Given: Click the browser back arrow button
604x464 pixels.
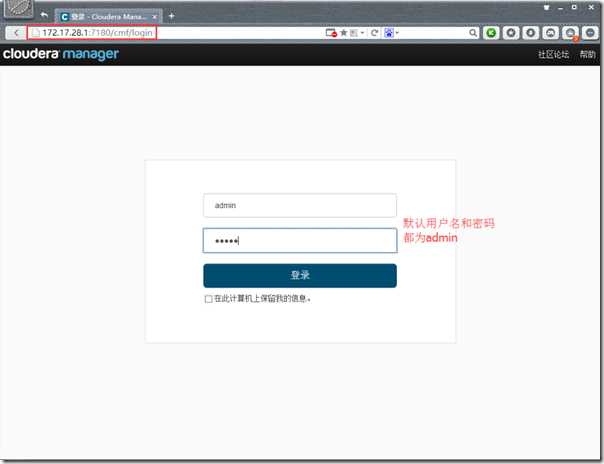Looking at the screenshot, I should [15, 33].
